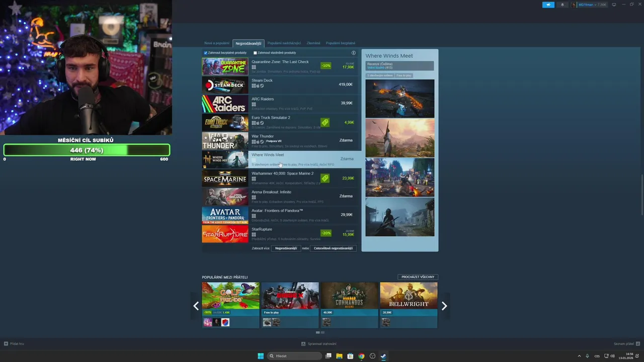The height and width of the screenshot is (362, 644).
Task: Click the -20% badge on StarRupture
Action: click(x=326, y=233)
